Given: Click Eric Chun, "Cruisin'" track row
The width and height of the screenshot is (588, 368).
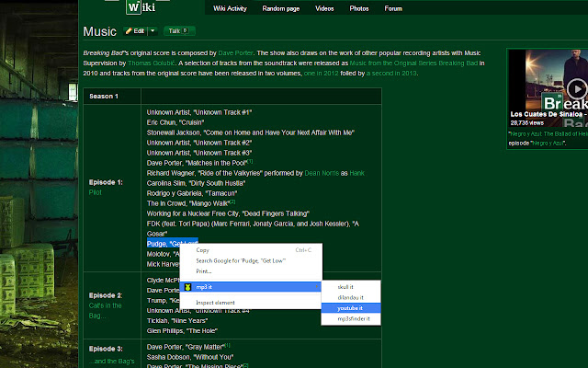Looking at the screenshot, I should [175, 122].
